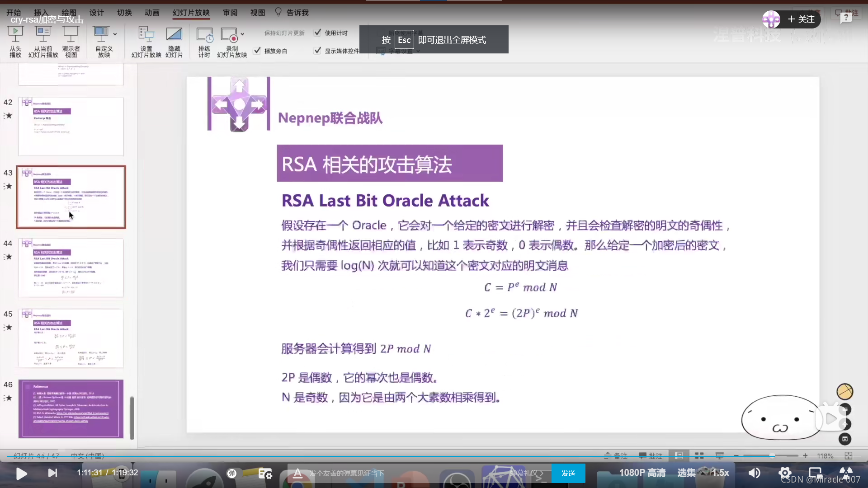Skip to the next video
Viewport: 868px width, 488px height.
[x=52, y=473]
